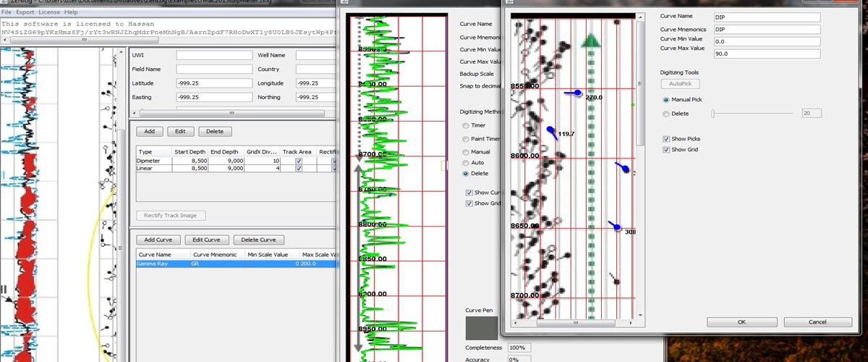The width and height of the screenshot is (868, 362).
Task: Click the Curve Max Value field showing 90.0
Action: tap(767, 54)
